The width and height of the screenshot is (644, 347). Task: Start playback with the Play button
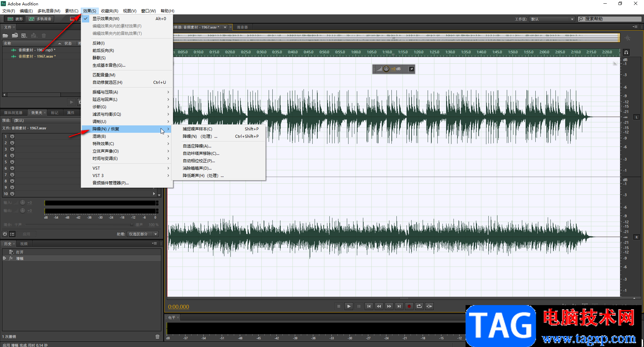click(x=349, y=306)
